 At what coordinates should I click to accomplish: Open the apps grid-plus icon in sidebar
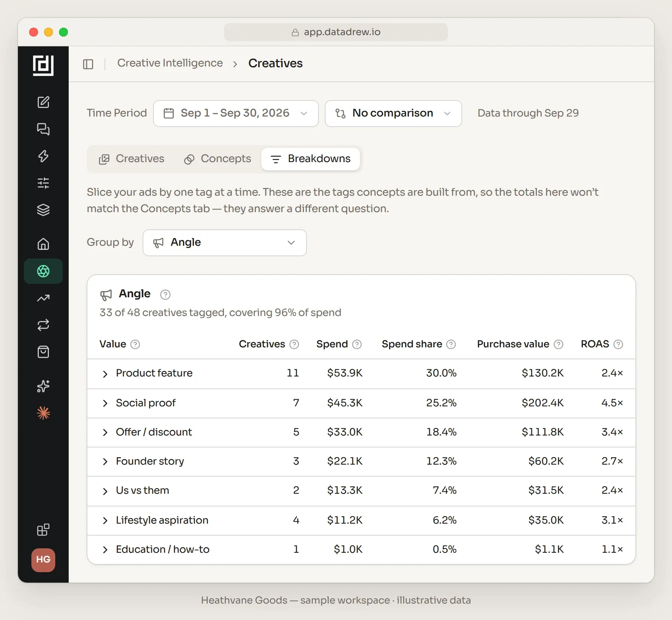pyautogui.click(x=43, y=530)
